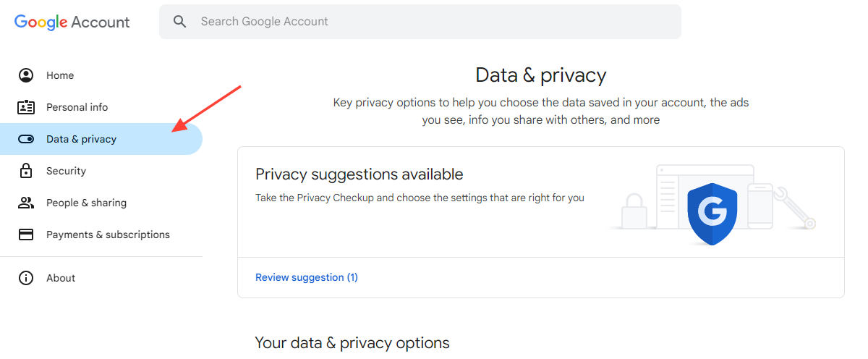868x359 pixels.
Task: Click the People & sharing icon
Action: 26,203
